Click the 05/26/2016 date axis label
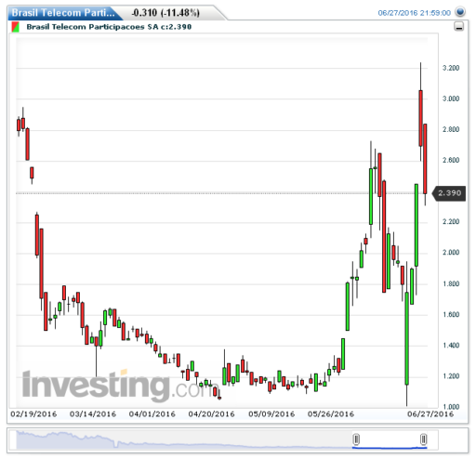Image resolution: width=476 pixels, height=459 pixels. (x=331, y=414)
